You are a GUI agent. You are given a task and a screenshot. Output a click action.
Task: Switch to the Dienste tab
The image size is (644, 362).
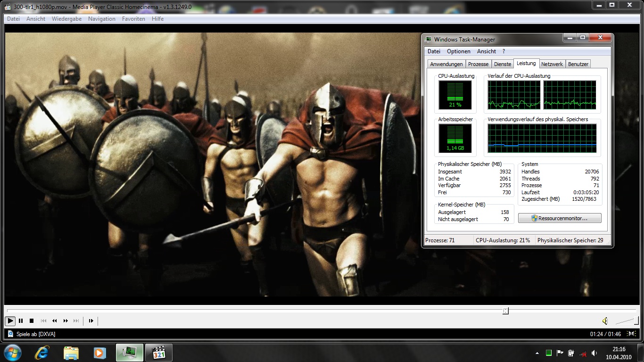503,64
